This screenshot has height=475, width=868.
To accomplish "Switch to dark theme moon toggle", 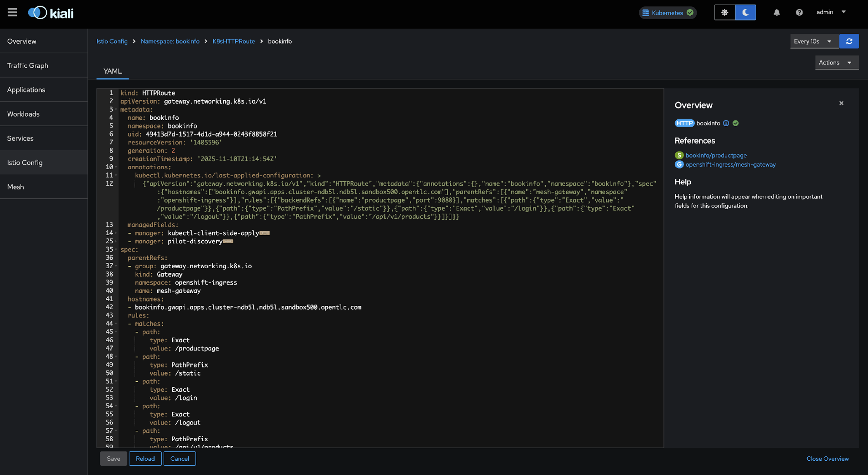I will pyautogui.click(x=745, y=13).
